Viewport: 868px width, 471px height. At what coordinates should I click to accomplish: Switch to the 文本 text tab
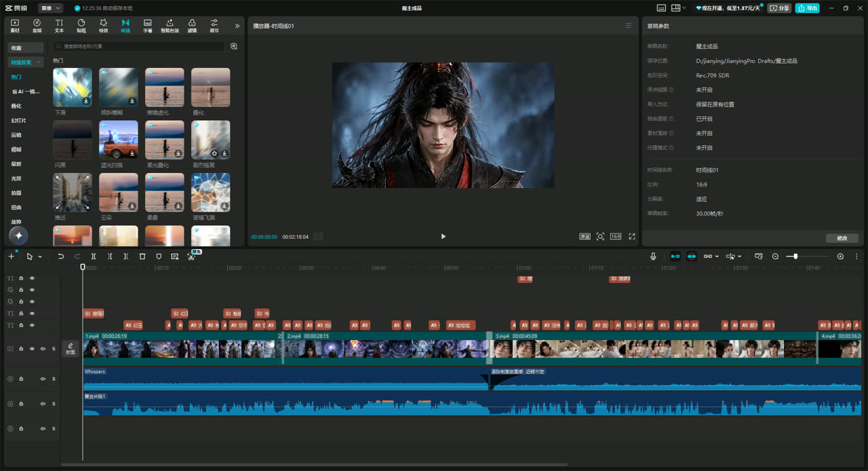pyautogui.click(x=59, y=26)
